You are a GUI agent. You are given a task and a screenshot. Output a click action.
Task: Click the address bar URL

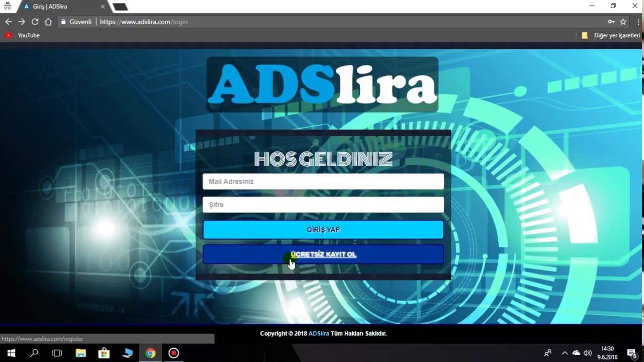point(143,22)
